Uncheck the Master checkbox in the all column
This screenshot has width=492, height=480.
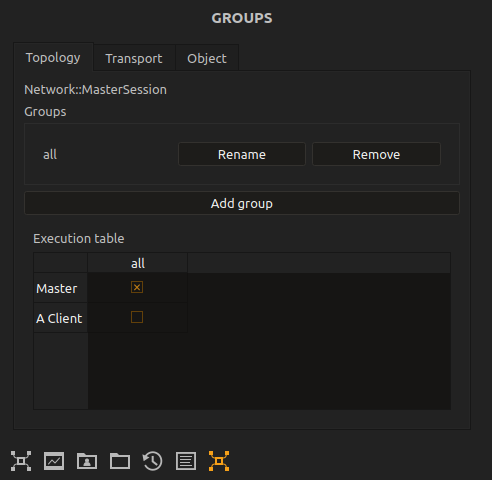[137, 287]
